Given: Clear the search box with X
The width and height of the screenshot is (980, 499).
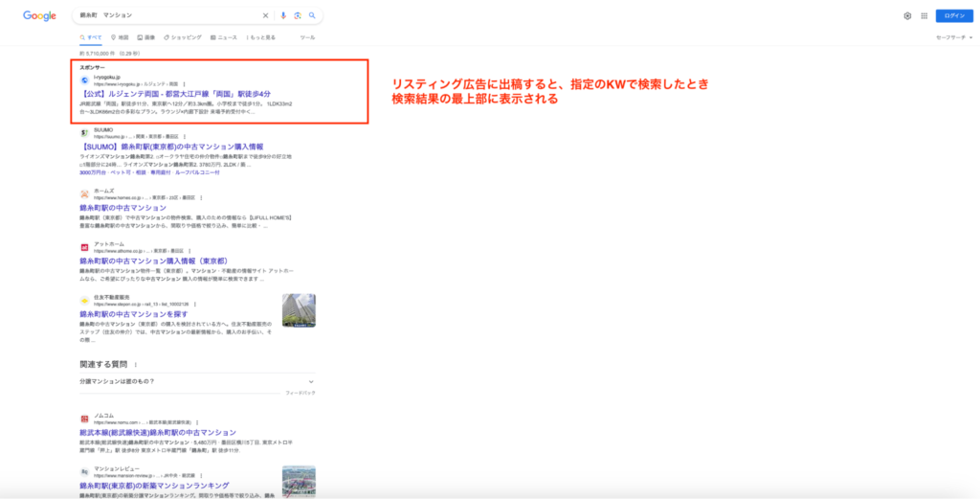Looking at the screenshot, I should [265, 15].
